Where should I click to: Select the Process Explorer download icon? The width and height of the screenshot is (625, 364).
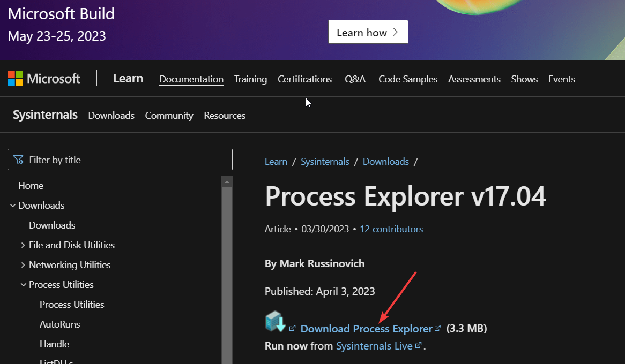[276, 322]
